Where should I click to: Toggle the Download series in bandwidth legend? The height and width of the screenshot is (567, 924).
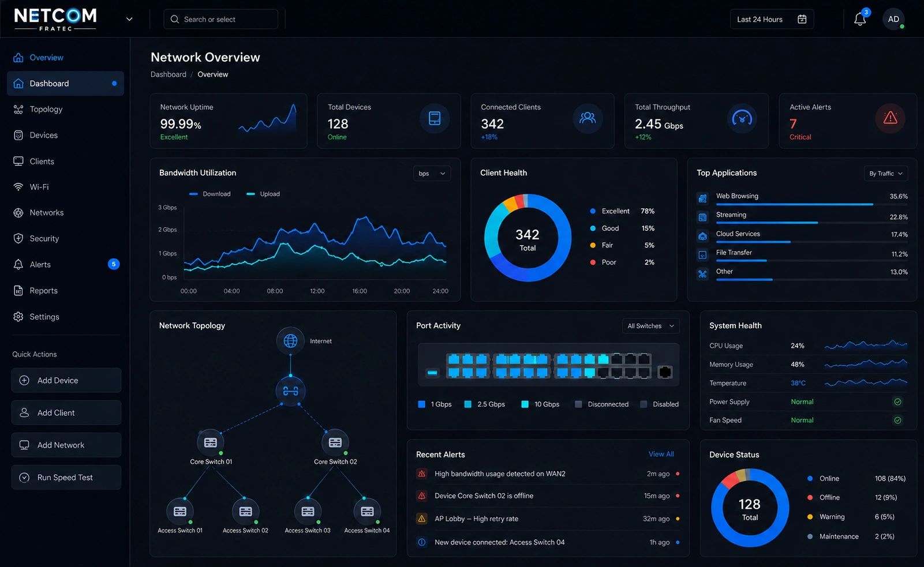pos(210,194)
